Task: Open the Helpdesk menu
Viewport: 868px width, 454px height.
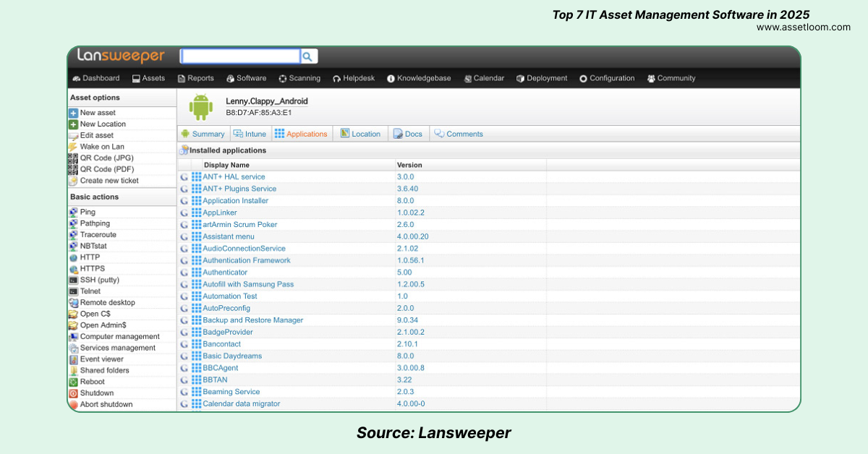Action: pyautogui.click(x=354, y=78)
